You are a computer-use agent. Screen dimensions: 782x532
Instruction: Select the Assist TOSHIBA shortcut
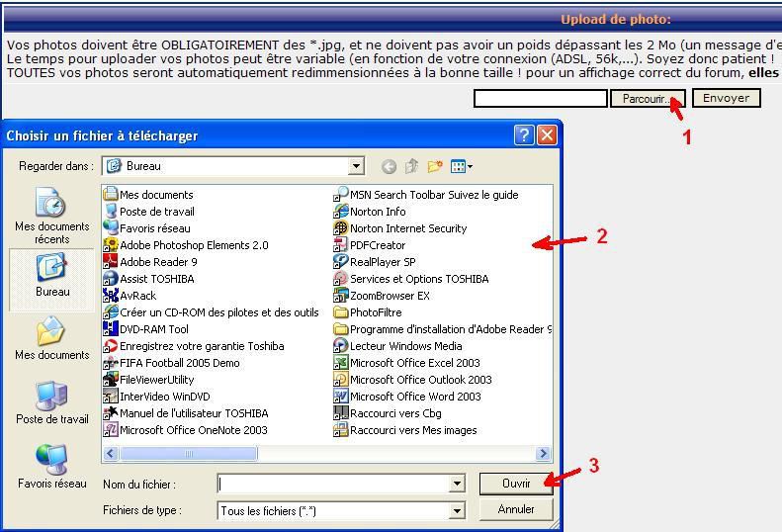pos(148,279)
